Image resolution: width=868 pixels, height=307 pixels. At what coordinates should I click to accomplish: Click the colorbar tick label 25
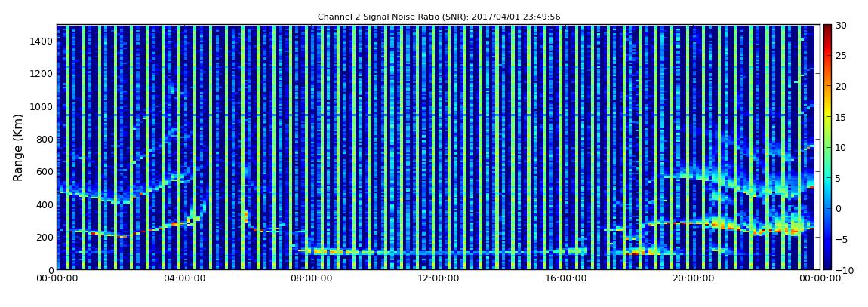click(842, 56)
